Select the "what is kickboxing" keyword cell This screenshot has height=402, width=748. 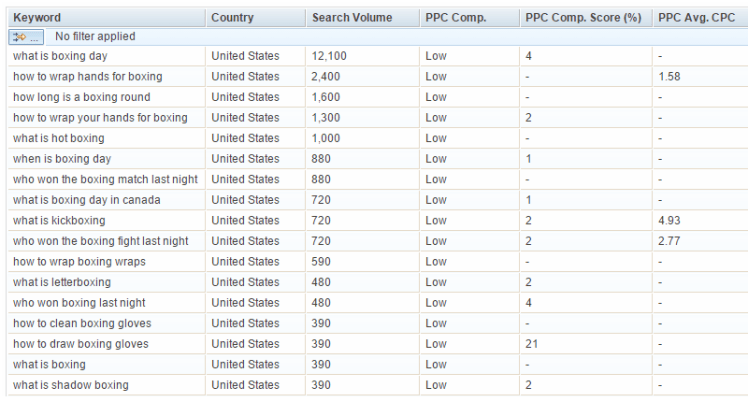[x=59, y=220]
